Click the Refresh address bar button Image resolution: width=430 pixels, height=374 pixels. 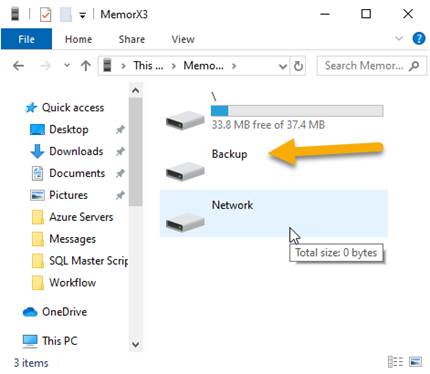tap(298, 66)
